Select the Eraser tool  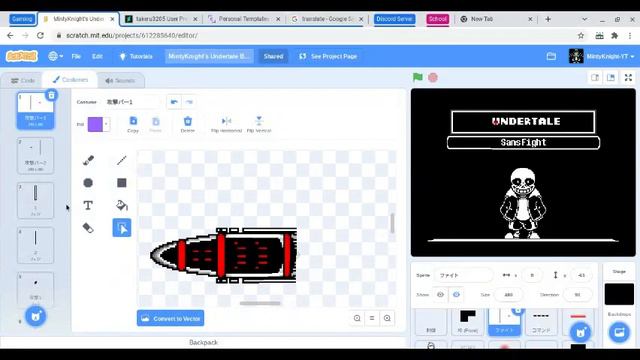88,228
